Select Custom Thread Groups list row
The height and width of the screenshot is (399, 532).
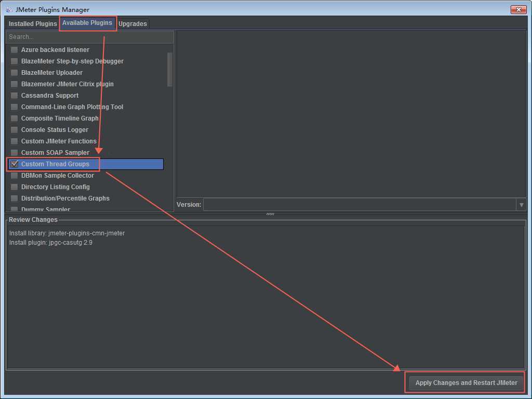[x=86, y=164]
